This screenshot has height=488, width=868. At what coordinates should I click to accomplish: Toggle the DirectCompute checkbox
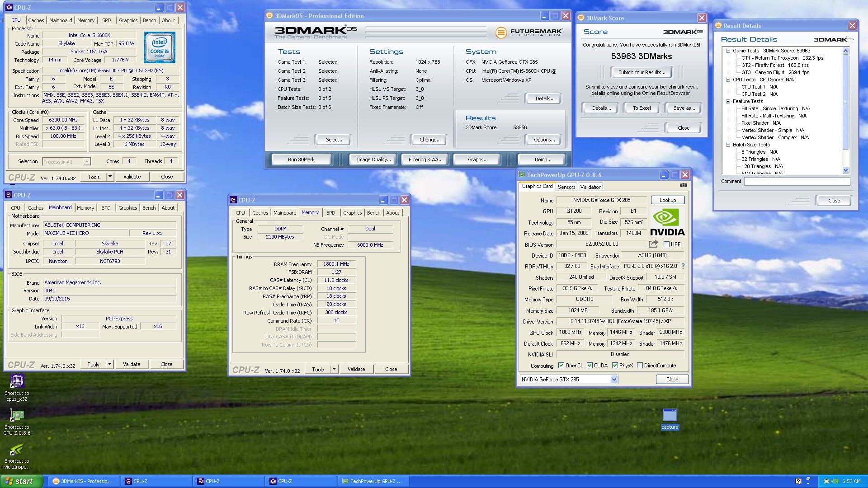[x=640, y=366]
